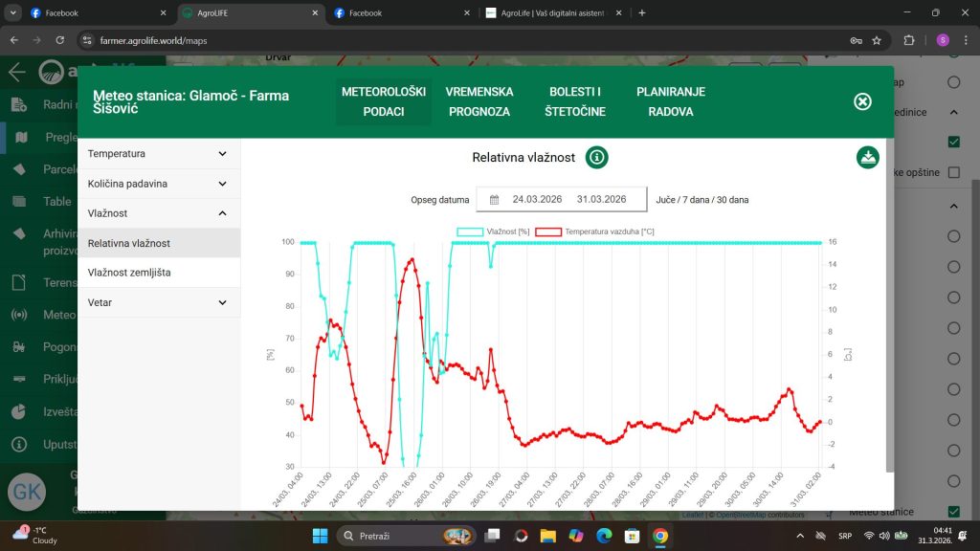
Task: Click the date range input field
Action: click(568, 200)
